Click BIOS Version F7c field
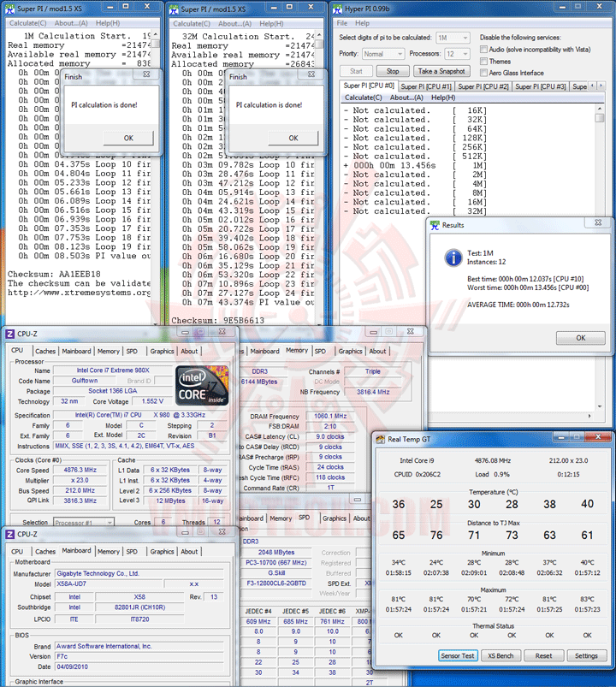 [x=139, y=656]
